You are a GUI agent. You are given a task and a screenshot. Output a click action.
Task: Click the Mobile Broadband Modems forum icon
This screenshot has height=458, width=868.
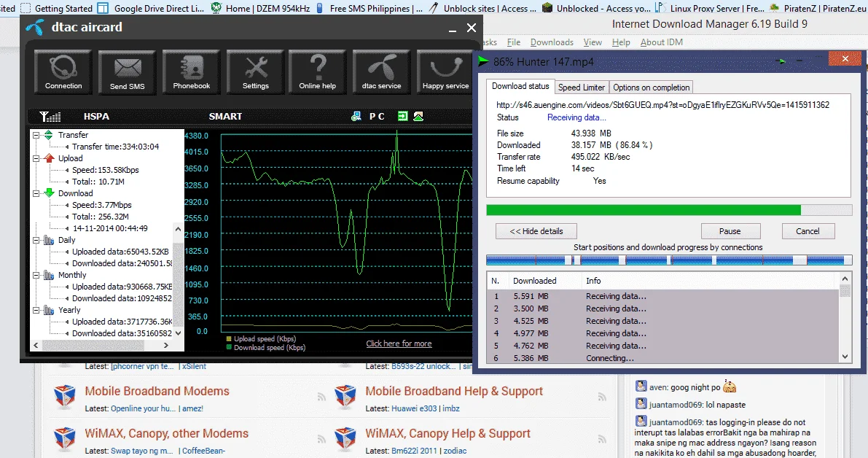coord(65,395)
